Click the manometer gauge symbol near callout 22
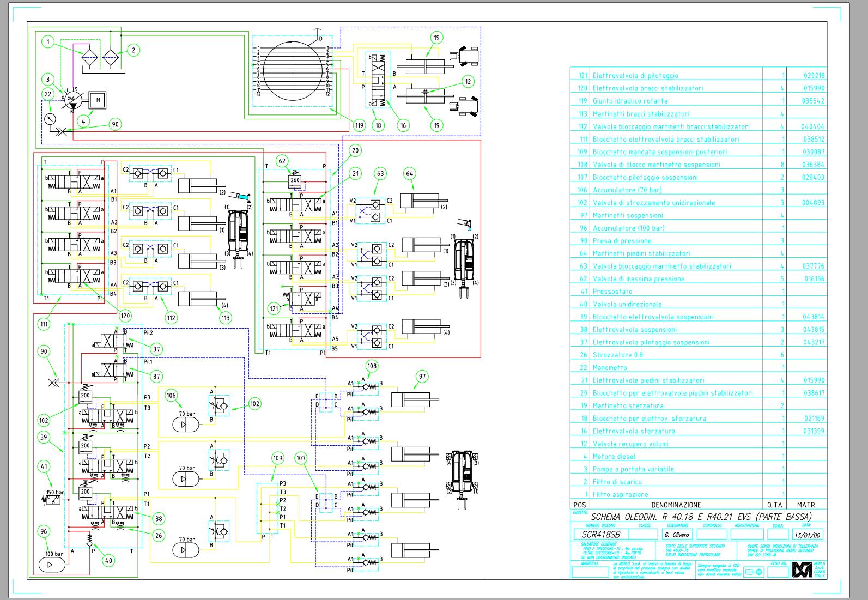 pos(50,119)
